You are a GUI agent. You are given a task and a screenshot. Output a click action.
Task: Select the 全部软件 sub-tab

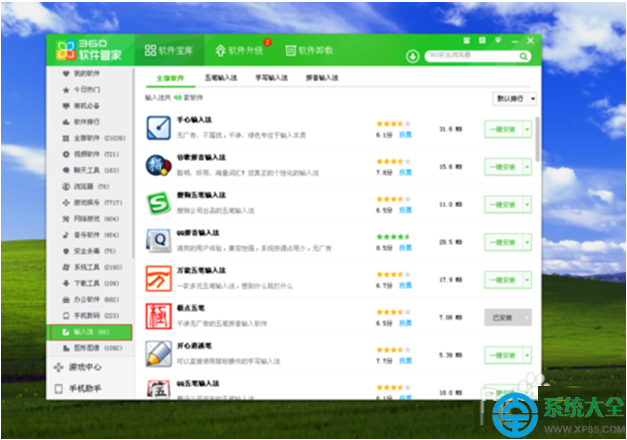point(170,78)
